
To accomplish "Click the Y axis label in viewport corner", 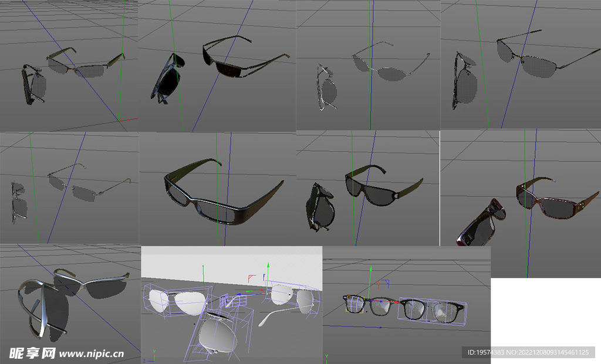I will pos(154,351).
